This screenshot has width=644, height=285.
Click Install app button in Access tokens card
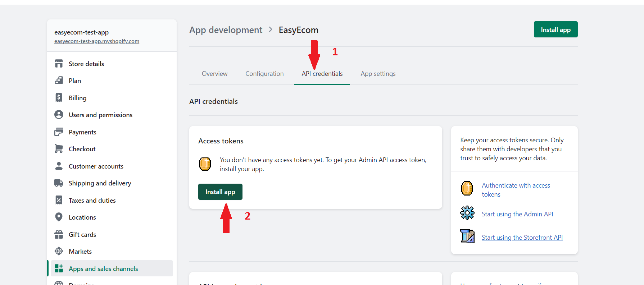tap(220, 192)
